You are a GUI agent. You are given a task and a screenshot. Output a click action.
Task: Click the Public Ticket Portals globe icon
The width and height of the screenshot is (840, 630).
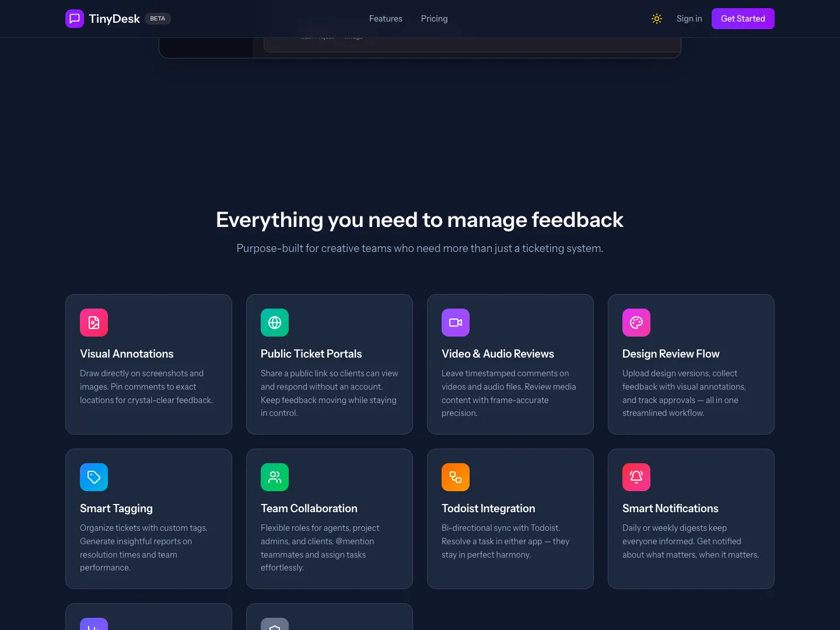pyautogui.click(x=275, y=323)
